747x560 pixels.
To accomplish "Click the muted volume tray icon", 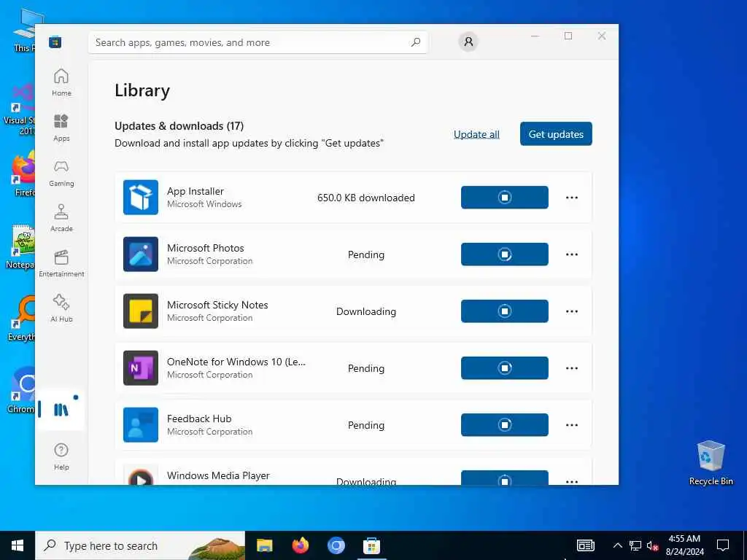I will click(653, 545).
